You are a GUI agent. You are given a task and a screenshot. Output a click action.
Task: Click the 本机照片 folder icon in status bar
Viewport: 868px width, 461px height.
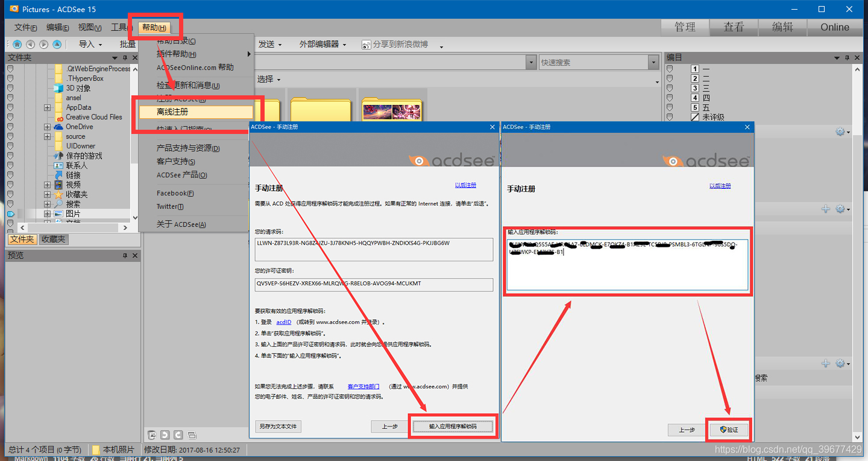(96, 450)
